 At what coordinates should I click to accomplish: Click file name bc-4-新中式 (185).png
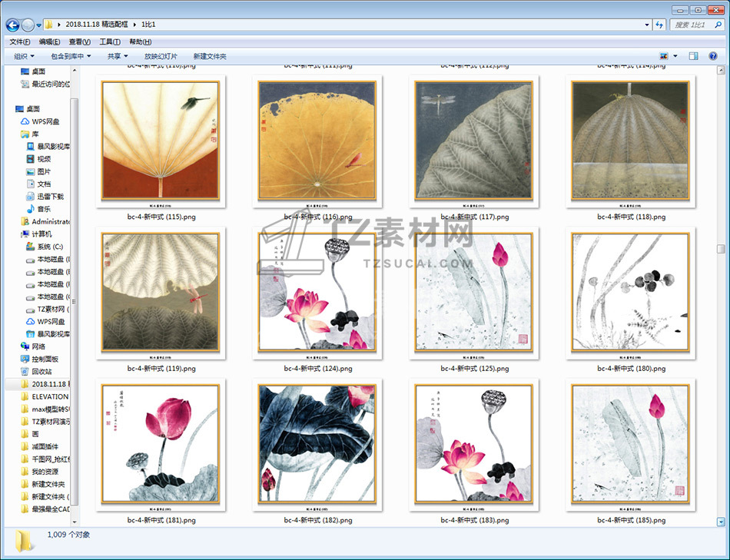tap(632, 520)
